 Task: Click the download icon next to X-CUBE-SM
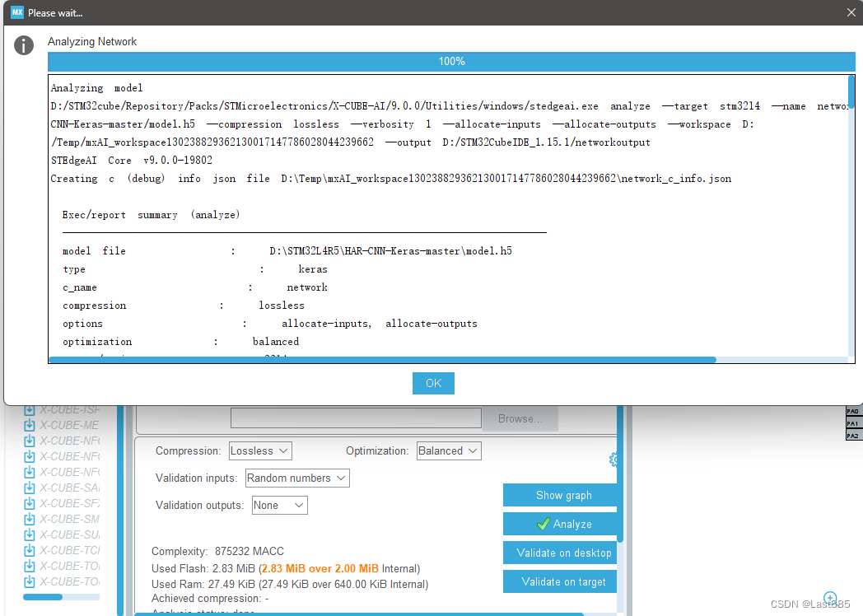pyautogui.click(x=29, y=519)
